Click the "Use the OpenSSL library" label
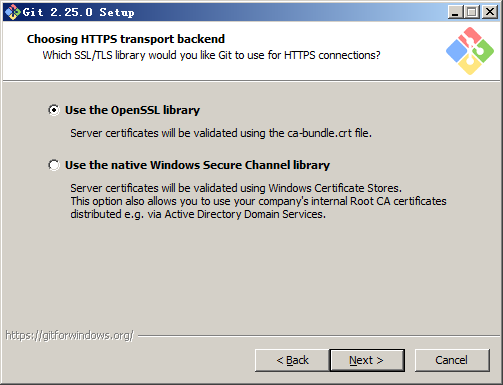 (x=132, y=110)
